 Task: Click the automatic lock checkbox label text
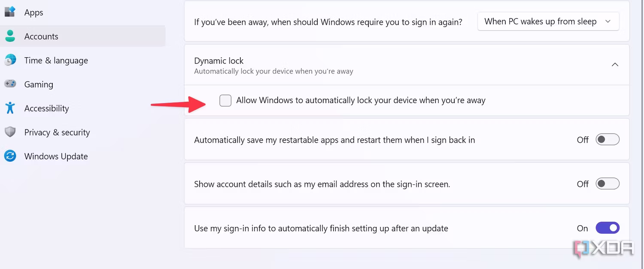point(361,101)
